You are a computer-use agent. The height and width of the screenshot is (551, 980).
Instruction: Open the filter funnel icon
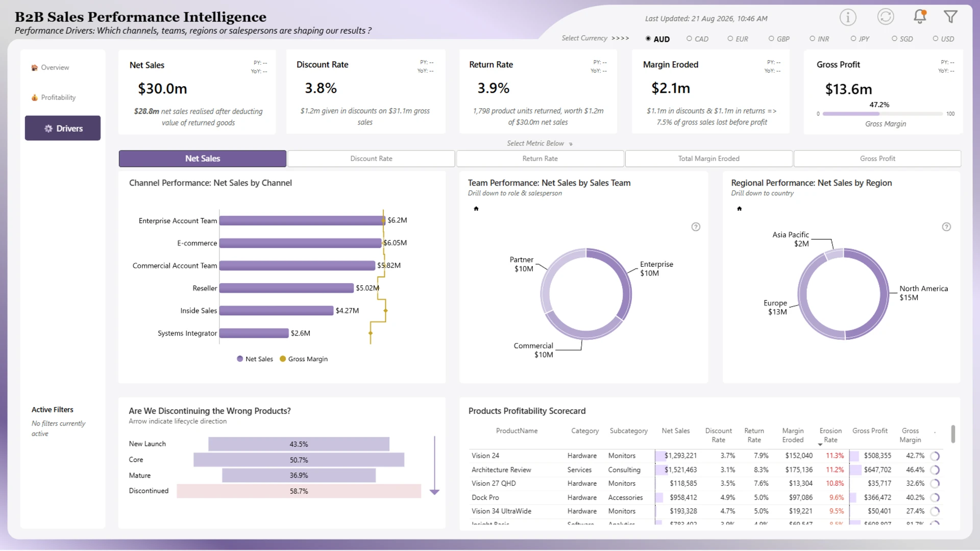(950, 17)
